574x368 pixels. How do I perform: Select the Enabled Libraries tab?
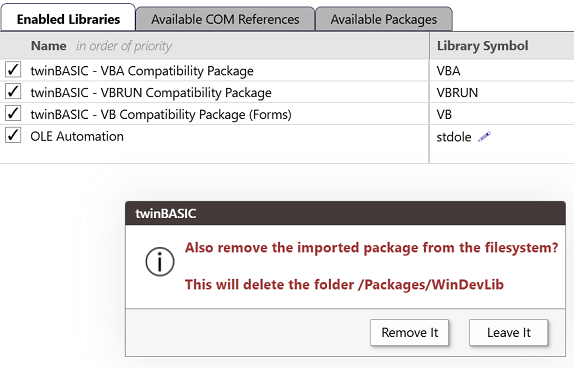(68, 18)
